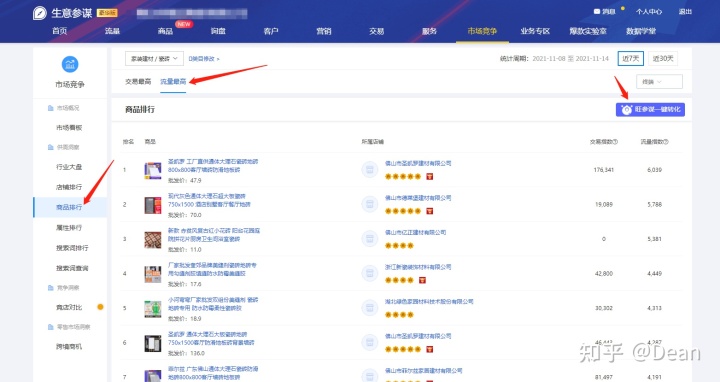720x382 pixels.
Task: Click the 176,341 transaction index value
Action: tap(603, 170)
